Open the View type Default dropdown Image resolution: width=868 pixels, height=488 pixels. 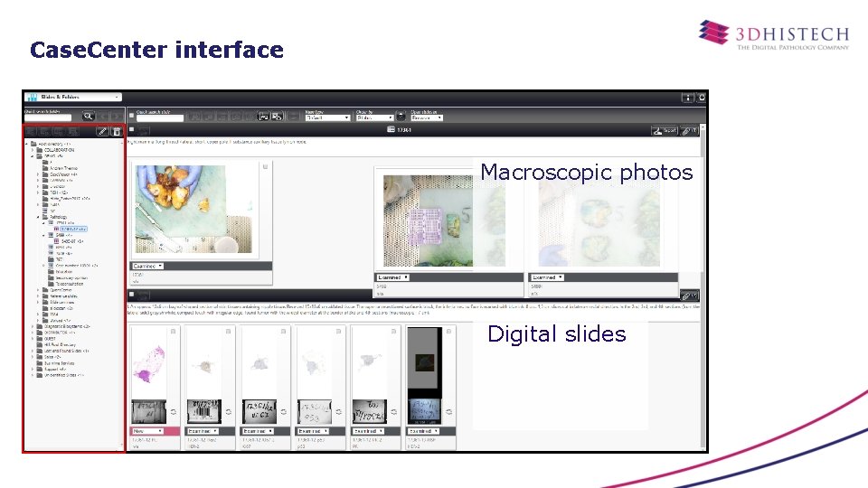coord(327,117)
